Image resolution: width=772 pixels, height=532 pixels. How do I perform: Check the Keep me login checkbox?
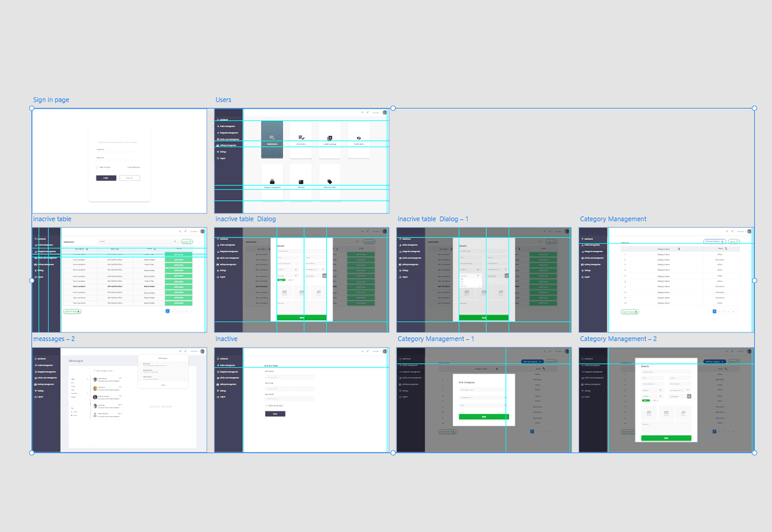pos(97,167)
